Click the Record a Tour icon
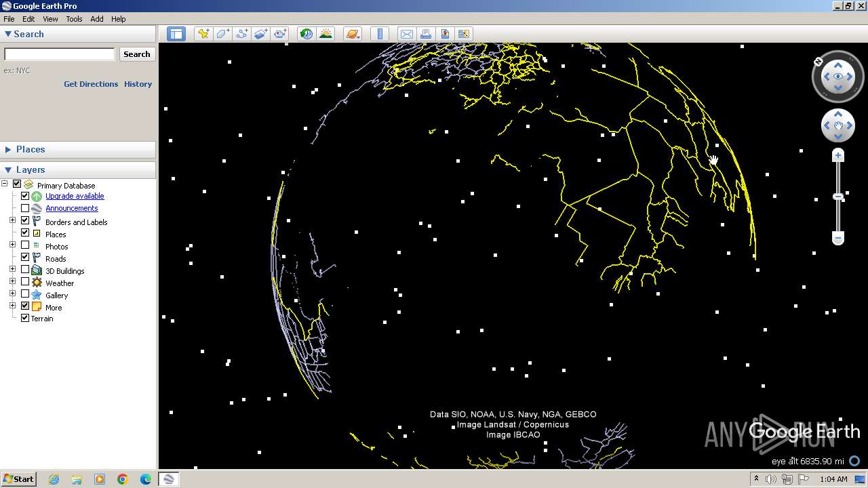 point(280,34)
